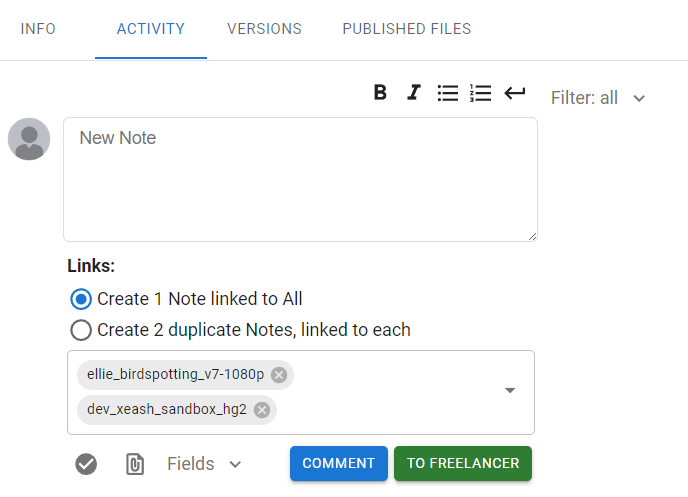Expand the Fields dropdown
Viewport: 688px width, 497px height.
204,464
